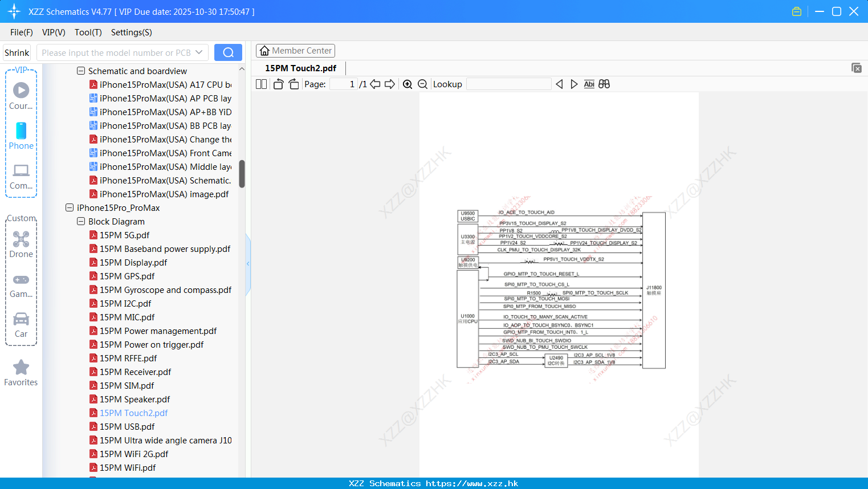Open the Drone category
This screenshot has width=868, height=489.
pyautogui.click(x=21, y=244)
